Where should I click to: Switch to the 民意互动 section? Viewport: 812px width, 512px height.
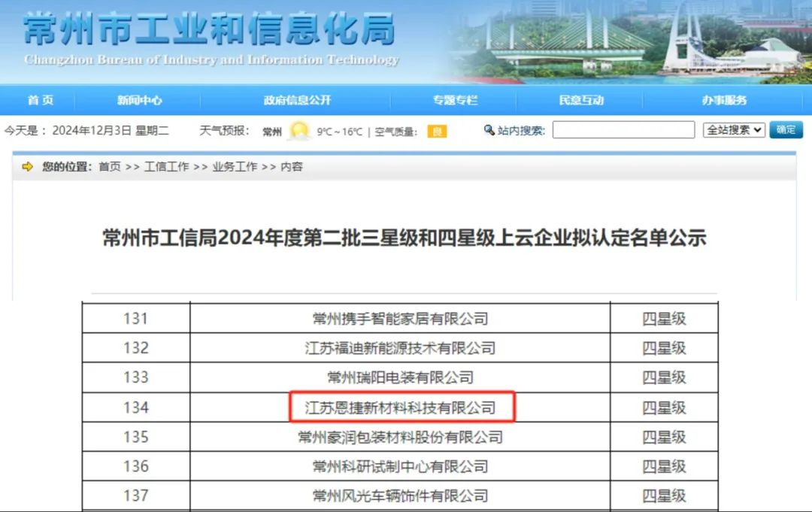click(x=581, y=100)
